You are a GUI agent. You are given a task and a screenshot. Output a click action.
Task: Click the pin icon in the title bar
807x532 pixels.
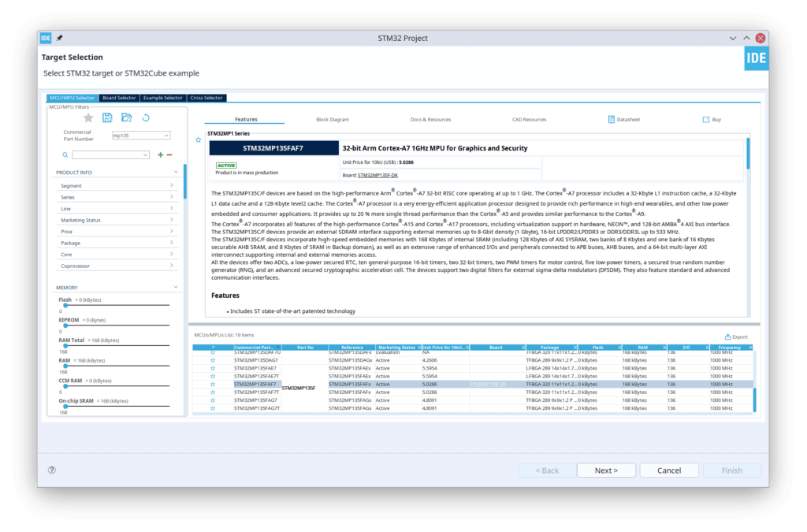point(60,38)
